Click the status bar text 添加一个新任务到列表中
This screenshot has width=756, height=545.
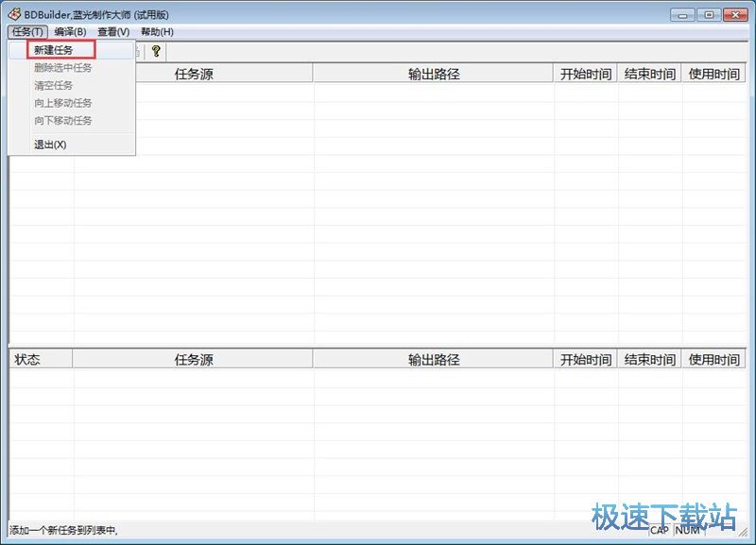[63, 531]
